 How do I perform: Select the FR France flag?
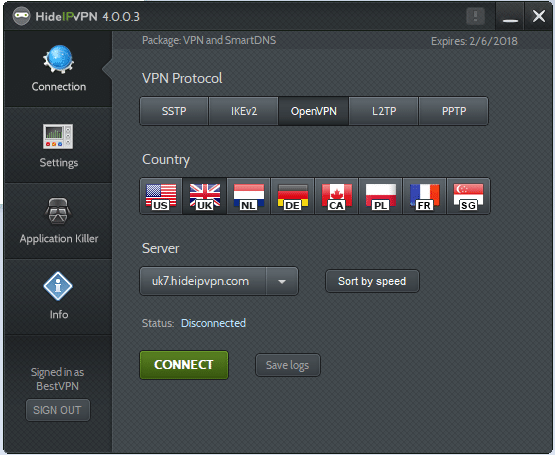(424, 196)
